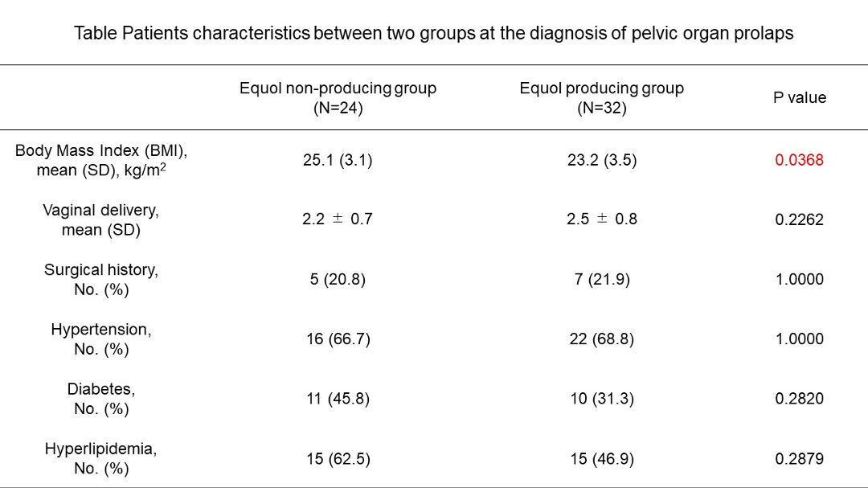This screenshot has width=868, height=488.
Task: Select the red 0.0368 P value
Action: [x=799, y=160]
